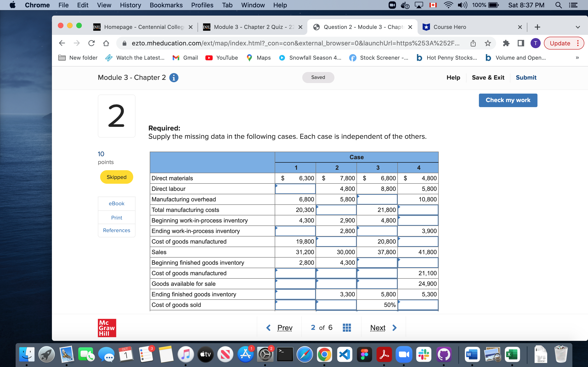Viewport: 588px width, 367px height.
Task: Switch to the Course Hero tab
Action: 450,27
